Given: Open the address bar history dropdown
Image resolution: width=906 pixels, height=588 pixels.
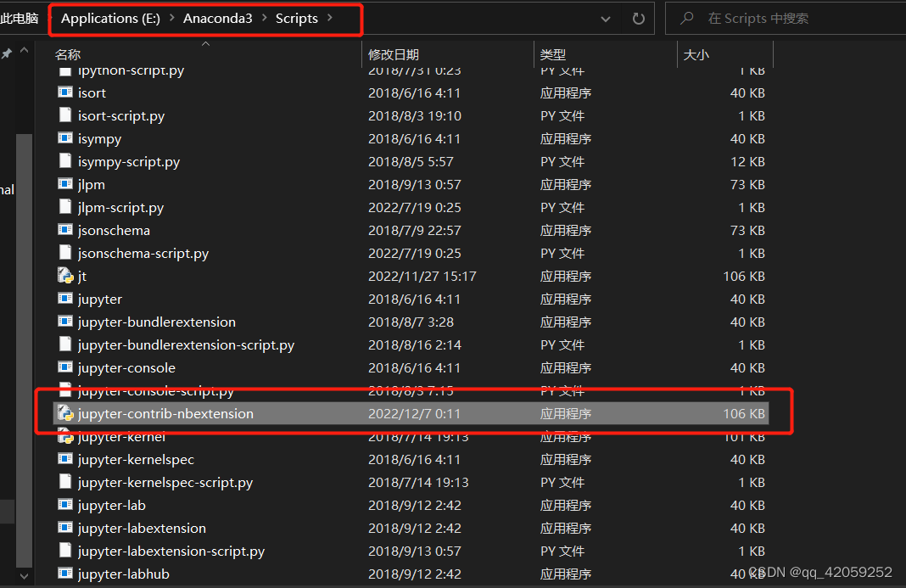Looking at the screenshot, I should (606, 19).
